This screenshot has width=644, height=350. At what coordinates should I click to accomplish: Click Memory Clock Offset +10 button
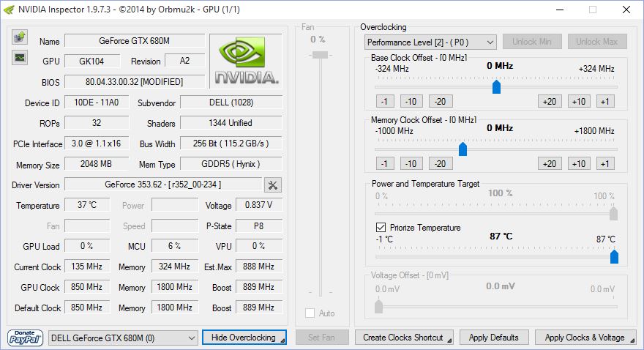[579, 163]
